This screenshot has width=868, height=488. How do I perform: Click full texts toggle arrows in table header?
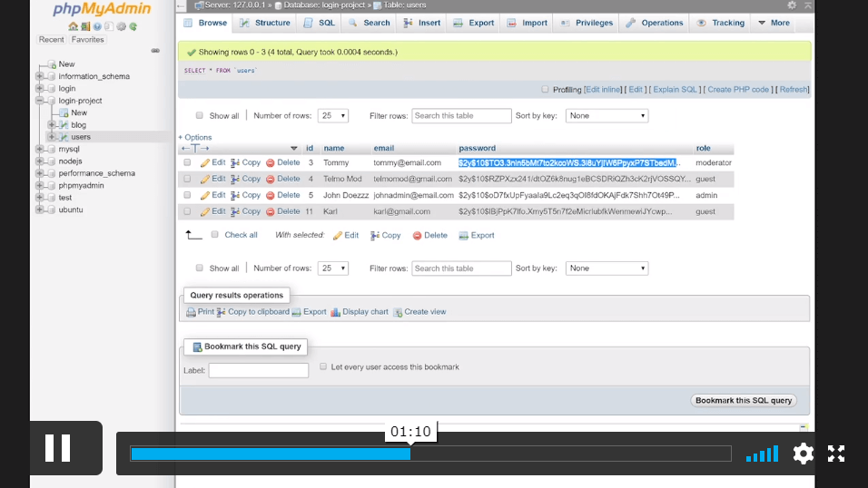click(x=195, y=148)
